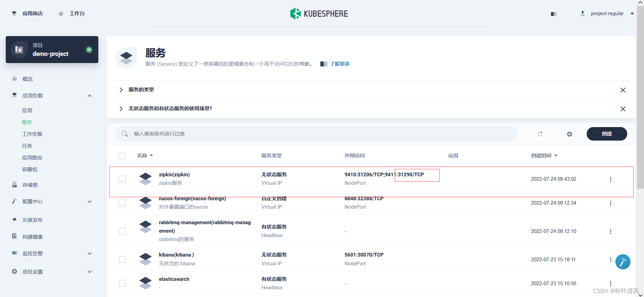Click the refresh icon in the table toolbar
The height and width of the screenshot is (297, 644).
point(540,134)
